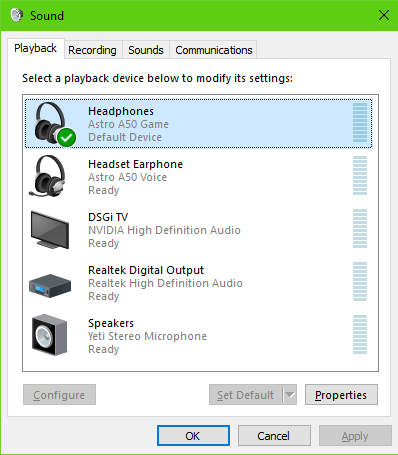The width and height of the screenshot is (398, 455).
Task: Select the Headset Earphone device name
Action: [x=135, y=164]
